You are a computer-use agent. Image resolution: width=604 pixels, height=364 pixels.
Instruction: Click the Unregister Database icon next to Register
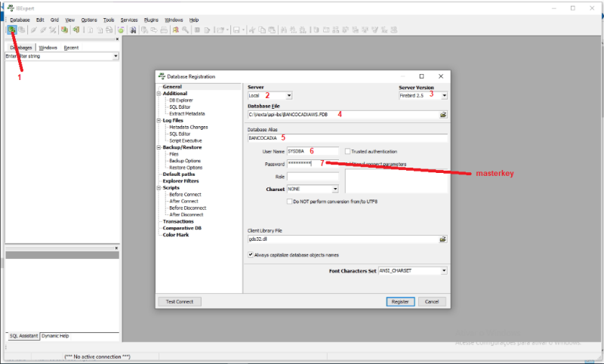21,29
